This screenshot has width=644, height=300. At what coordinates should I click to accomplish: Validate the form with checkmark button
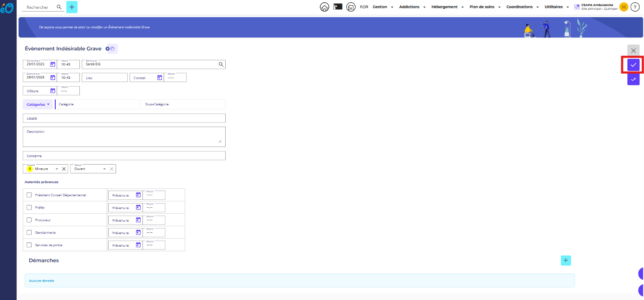633,65
